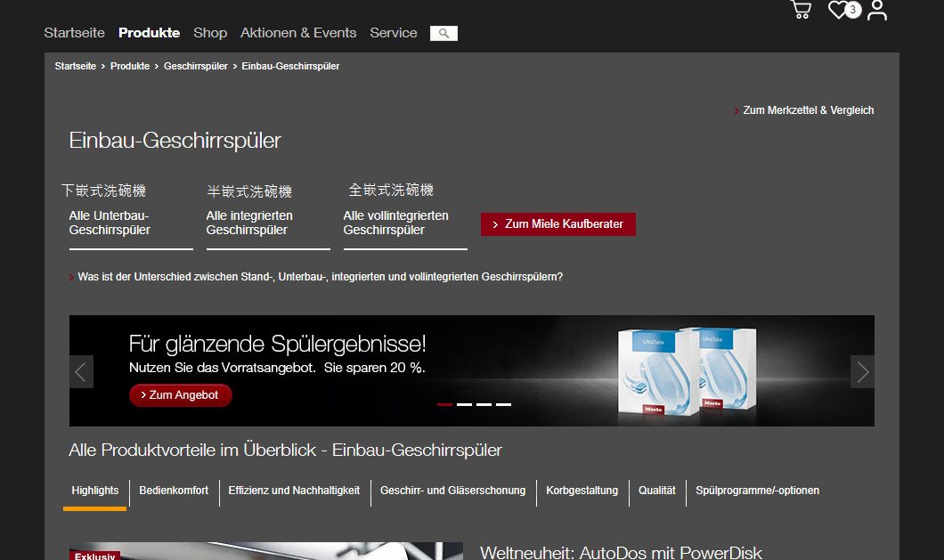The height and width of the screenshot is (560, 944).
Task: Click Weltneuheit: AutoDos mit PowerDisk heading
Action: (621, 553)
